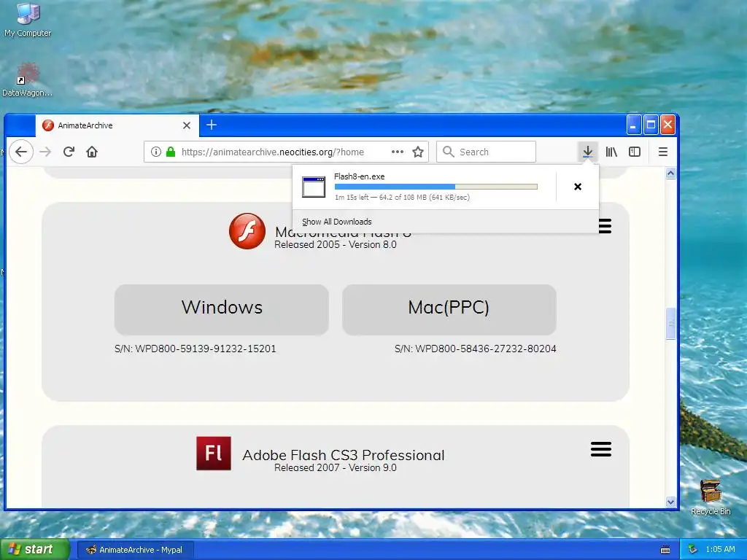Click the Adobe Flash CS3 Fl logo
The image size is (747, 560).
[214, 454]
